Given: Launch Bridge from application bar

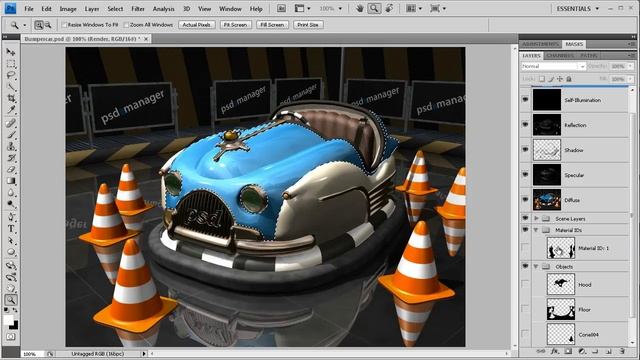Looking at the screenshot, I should click(x=282, y=9).
